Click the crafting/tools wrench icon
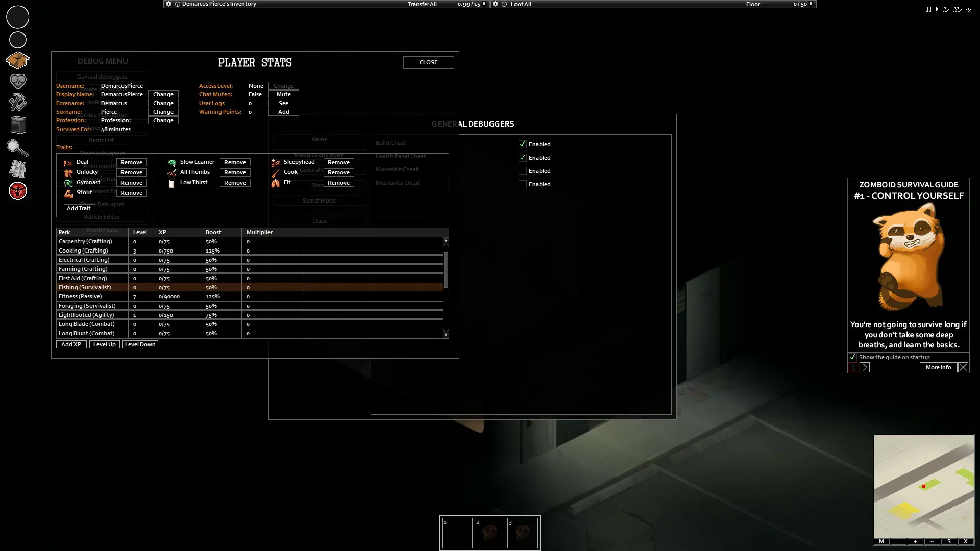 17,103
